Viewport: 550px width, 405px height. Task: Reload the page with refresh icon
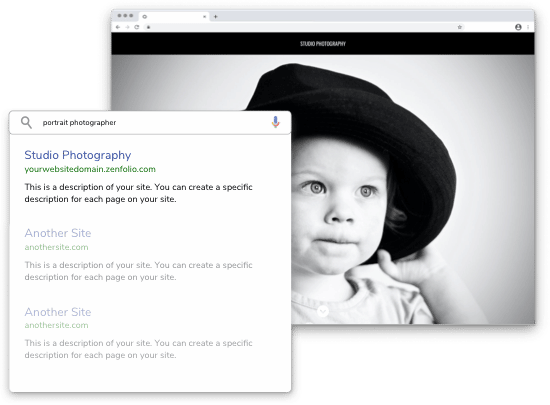[137, 27]
